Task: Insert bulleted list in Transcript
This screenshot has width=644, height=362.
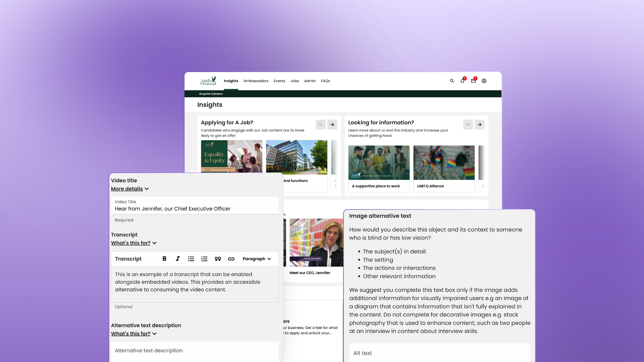Action: point(191,259)
